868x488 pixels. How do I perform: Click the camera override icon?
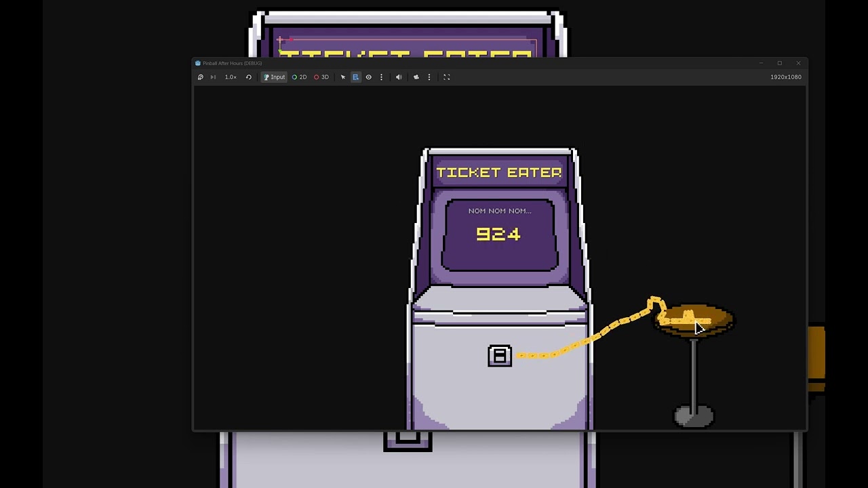click(x=416, y=77)
